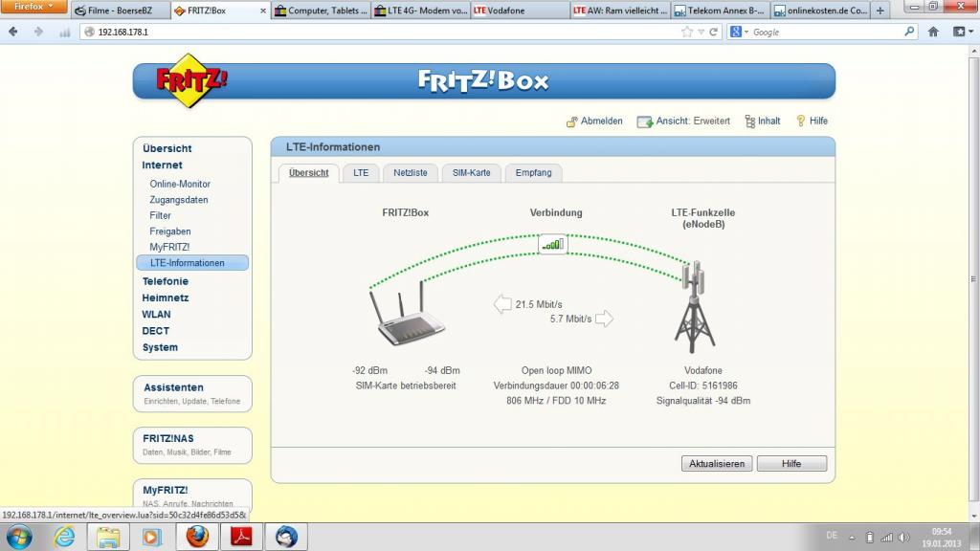The height and width of the screenshot is (551, 980).
Task: Open Windows Media Player from taskbar
Action: [152, 538]
